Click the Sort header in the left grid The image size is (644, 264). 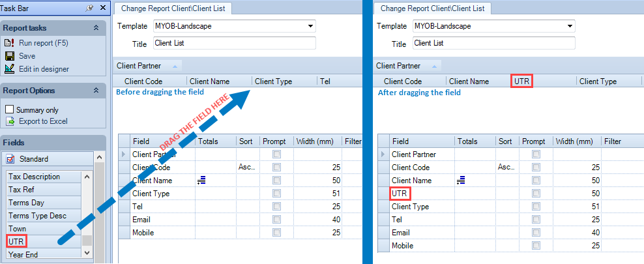click(248, 141)
